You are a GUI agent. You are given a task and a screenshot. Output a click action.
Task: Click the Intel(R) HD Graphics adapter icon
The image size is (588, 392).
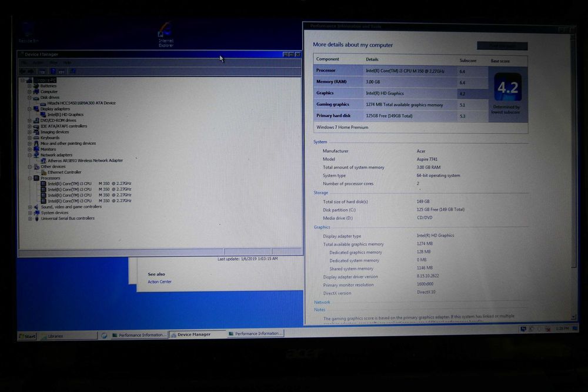(43, 115)
